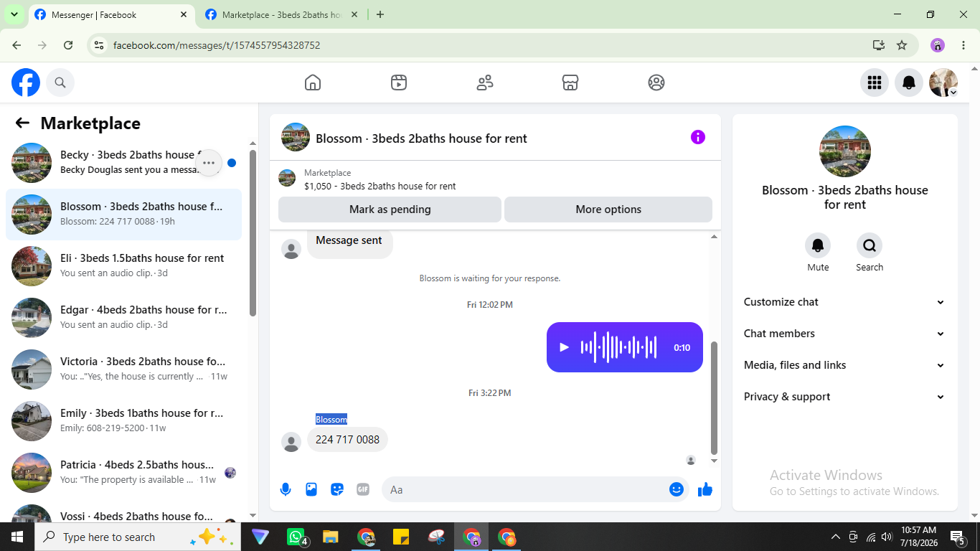Choose a sticker icon
The width and height of the screenshot is (980, 551).
click(337, 489)
